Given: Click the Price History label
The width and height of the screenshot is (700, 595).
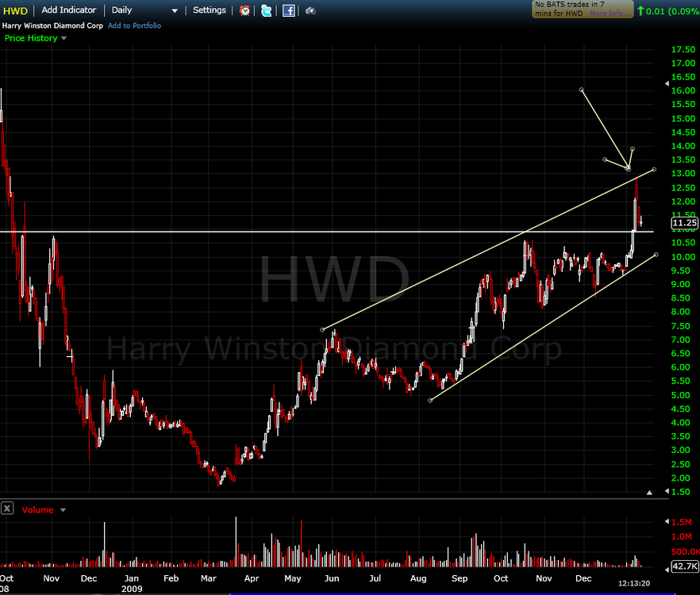Looking at the screenshot, I should [31, 38].
